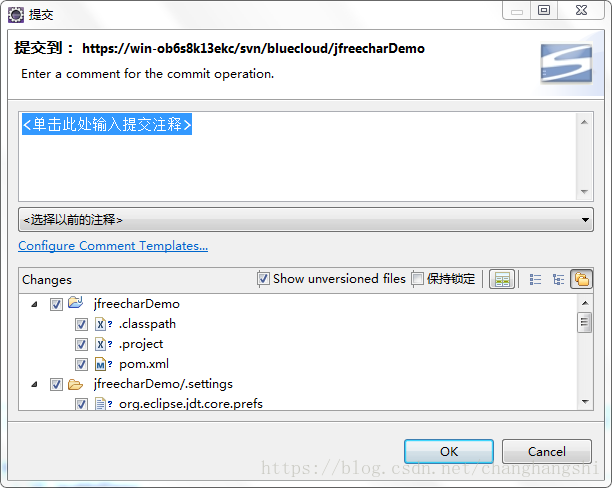Open the 选择以前的注释 dropdown

click(x=306, y=220)
